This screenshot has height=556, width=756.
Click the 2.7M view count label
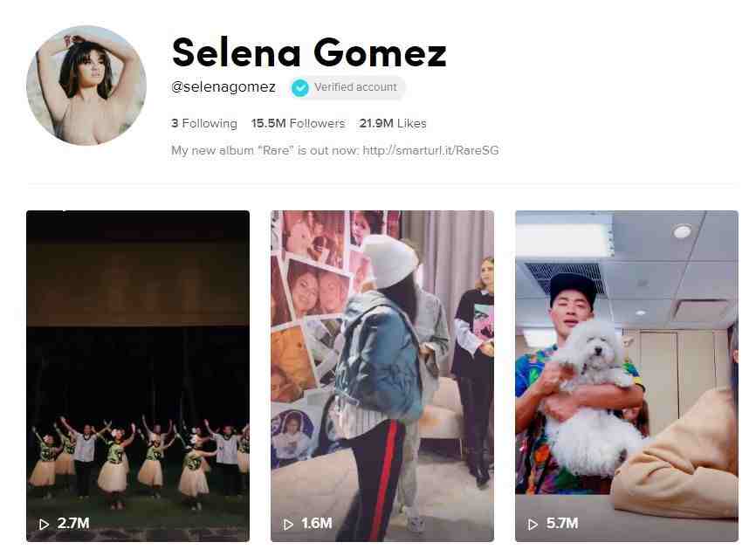point(73,523)
